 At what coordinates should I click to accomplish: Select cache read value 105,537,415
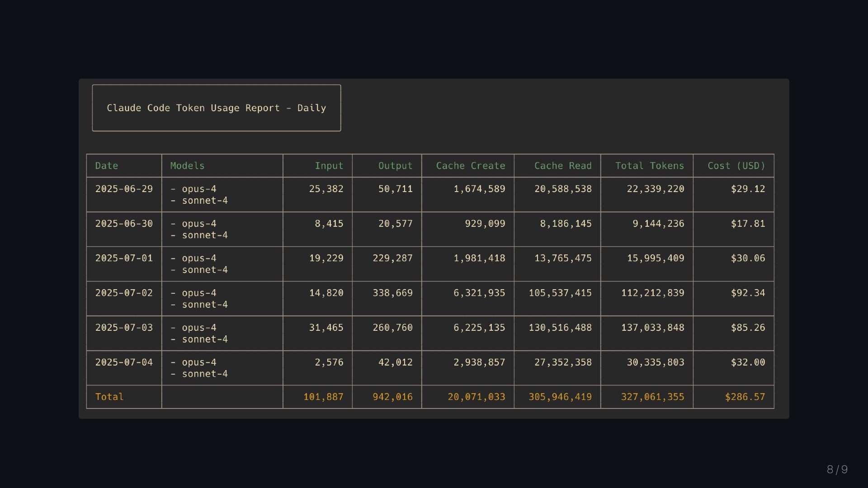click(560, 293)
